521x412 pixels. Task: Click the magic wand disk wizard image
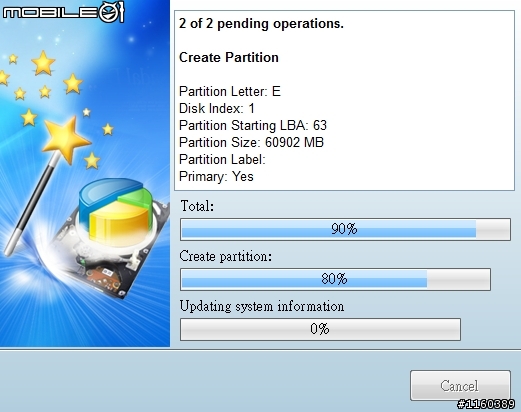(85, 173)
